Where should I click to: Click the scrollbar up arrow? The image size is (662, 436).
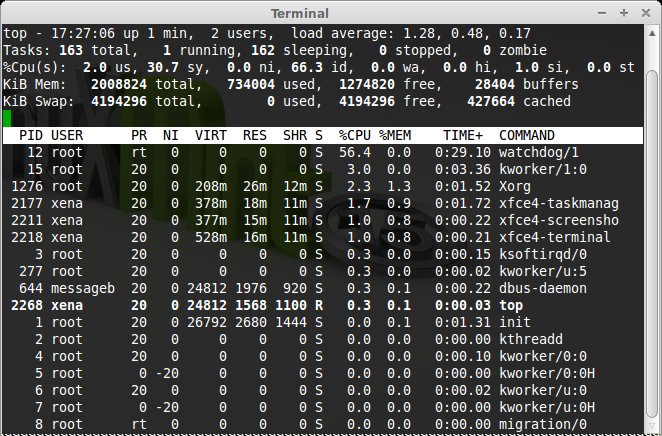(x=652, y=32)
